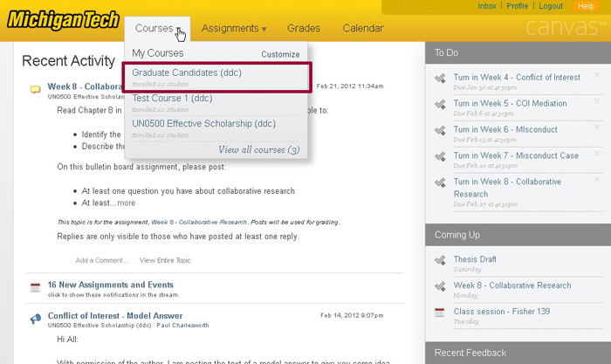Click UN0500 Effective Scholarship (ddc) under Model Answer

click(100, 326)
